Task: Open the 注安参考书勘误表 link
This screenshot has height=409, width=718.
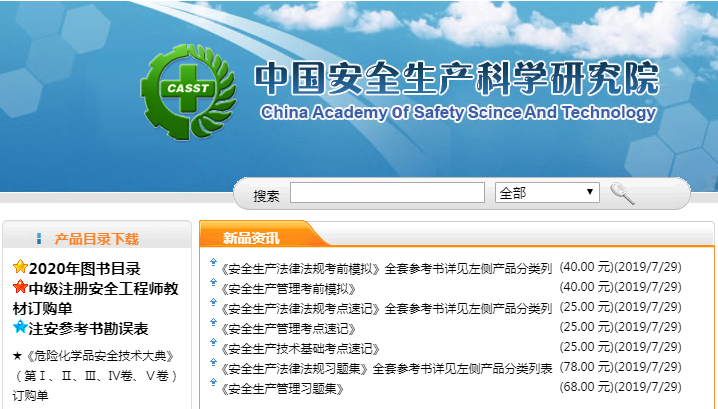Action: coord(88,328)
